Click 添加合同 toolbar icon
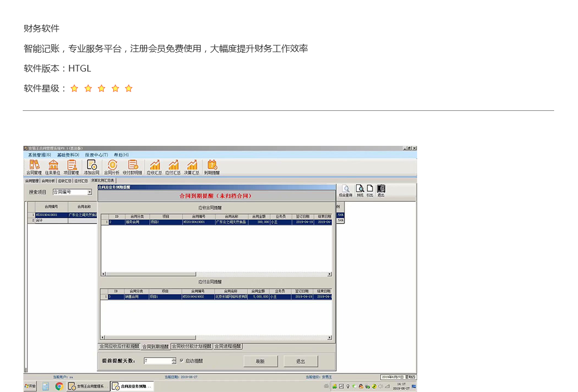 click(92, 167)
